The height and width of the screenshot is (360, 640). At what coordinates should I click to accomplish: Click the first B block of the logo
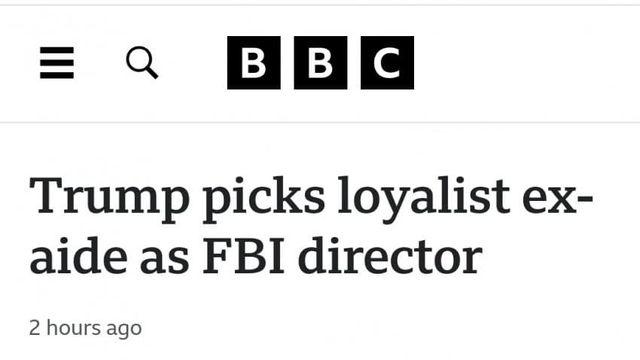254,62
